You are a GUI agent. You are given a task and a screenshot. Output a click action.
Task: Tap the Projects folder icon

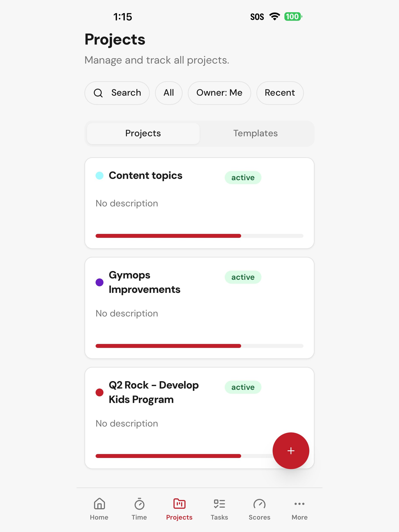(x=179, y=504)
